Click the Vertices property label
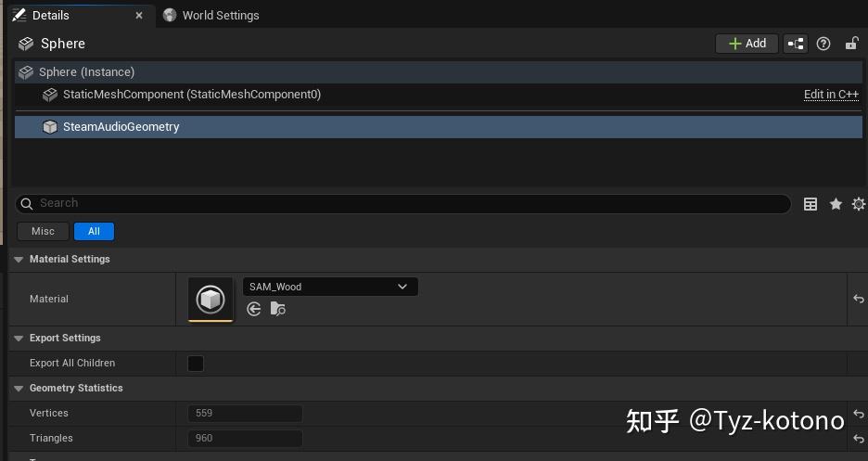 (x=49, y=414)
